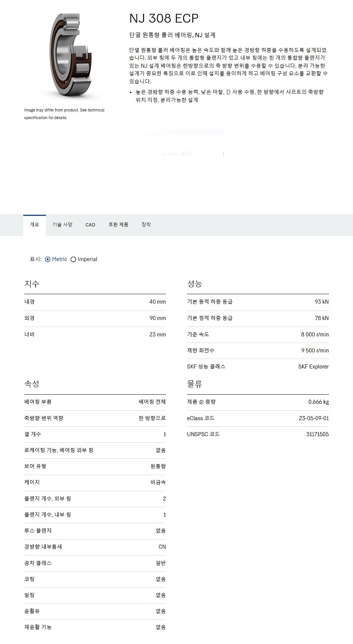Click the eClass code 23-05-09-01

point(314,418)
